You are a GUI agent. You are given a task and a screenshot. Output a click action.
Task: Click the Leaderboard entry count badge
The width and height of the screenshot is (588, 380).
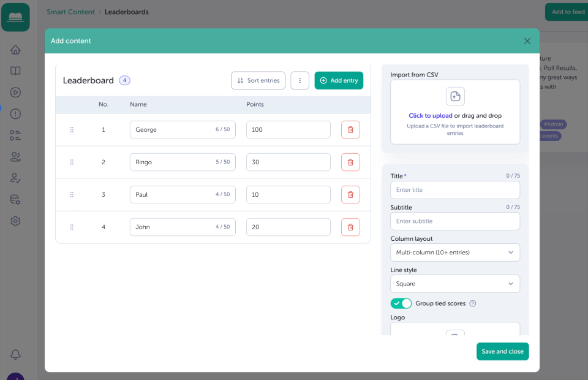tap(124, 80)
